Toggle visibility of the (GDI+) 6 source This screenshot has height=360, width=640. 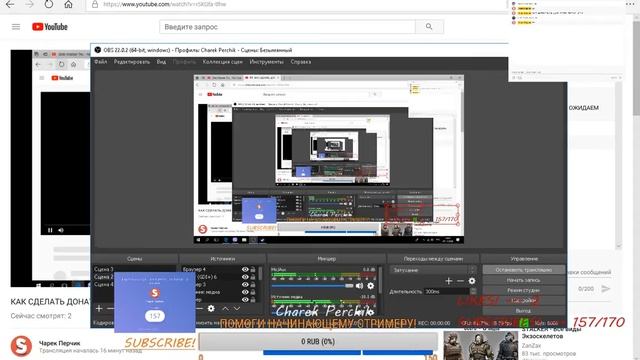(x=245, y=277)
